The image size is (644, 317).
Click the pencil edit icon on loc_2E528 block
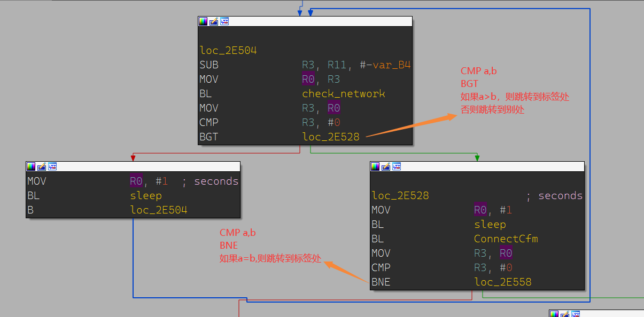pos(386,167)
